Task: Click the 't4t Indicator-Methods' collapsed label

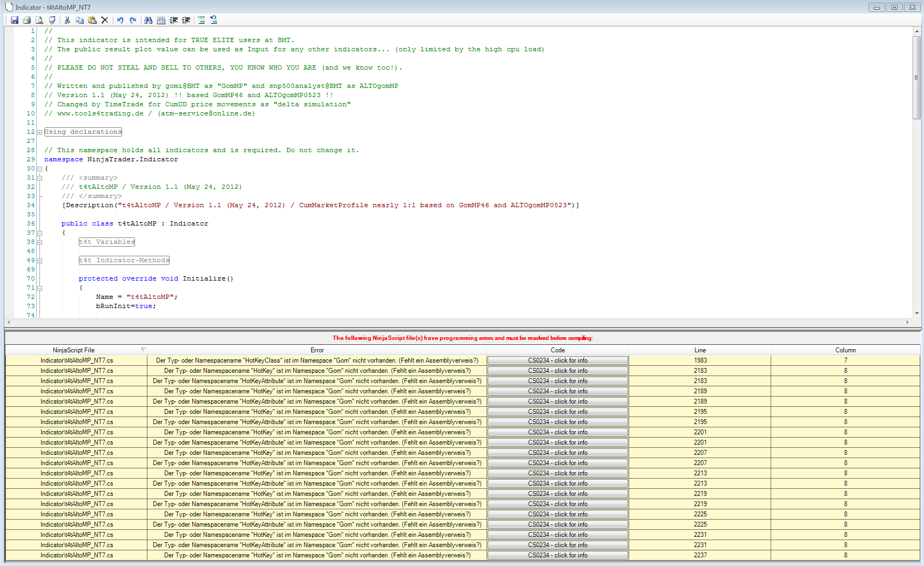Action: (x=124, y=260)
